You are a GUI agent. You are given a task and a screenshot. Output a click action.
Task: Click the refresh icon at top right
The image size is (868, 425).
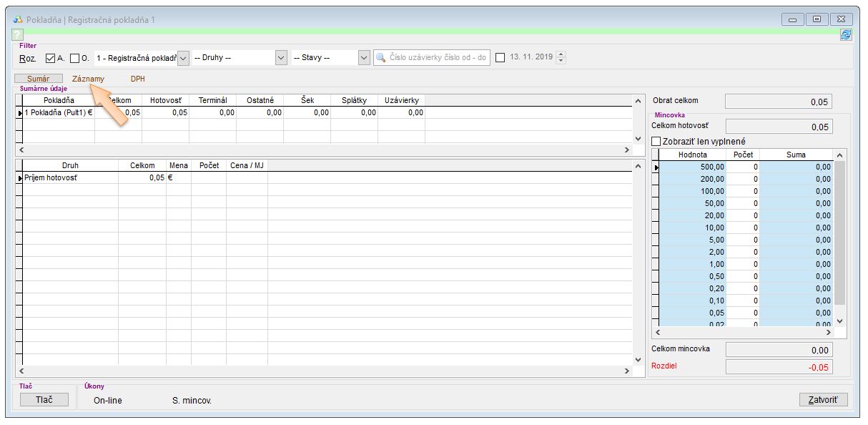[846, 34]
